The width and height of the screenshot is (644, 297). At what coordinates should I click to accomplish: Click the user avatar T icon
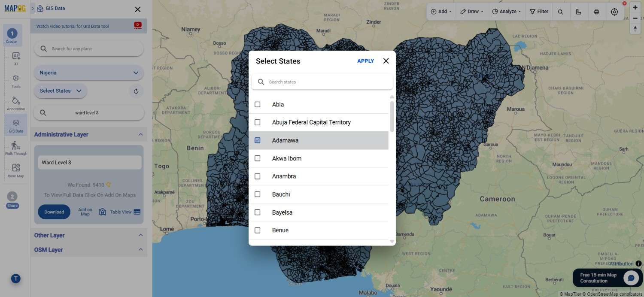pos(15,279)
